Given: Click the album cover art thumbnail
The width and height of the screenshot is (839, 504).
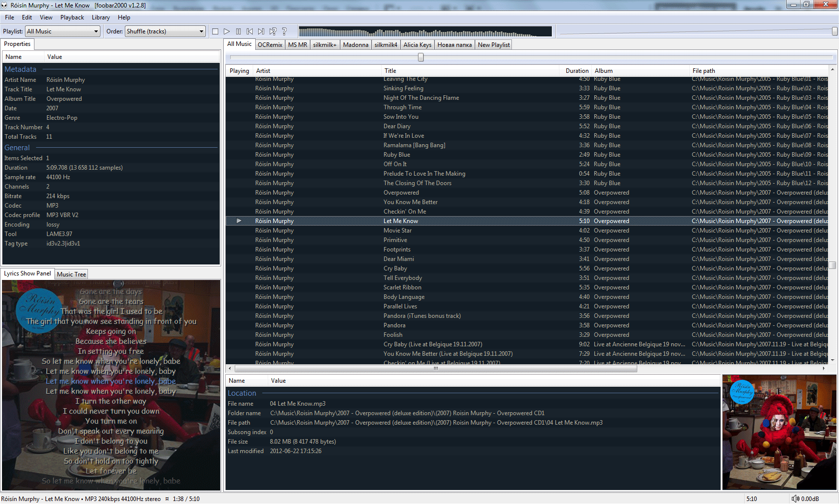Looking at the screenshot, I should click(x=779, y=432).
